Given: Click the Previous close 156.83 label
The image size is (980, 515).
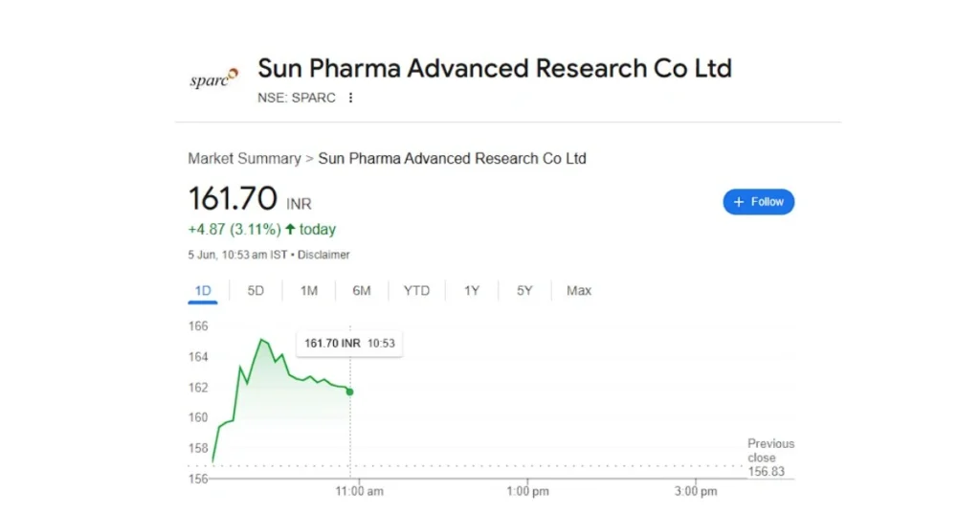Looking at the screenshot, I should point(770,458).
